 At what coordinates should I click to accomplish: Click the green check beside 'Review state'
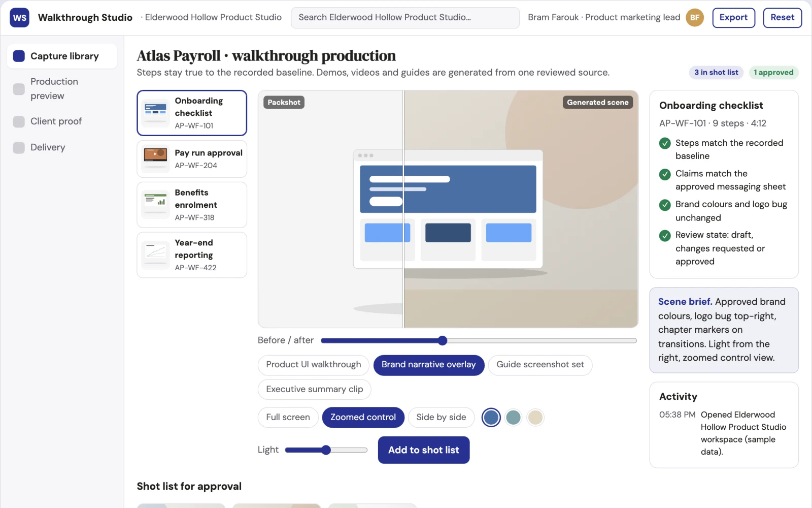pos(665,236)
